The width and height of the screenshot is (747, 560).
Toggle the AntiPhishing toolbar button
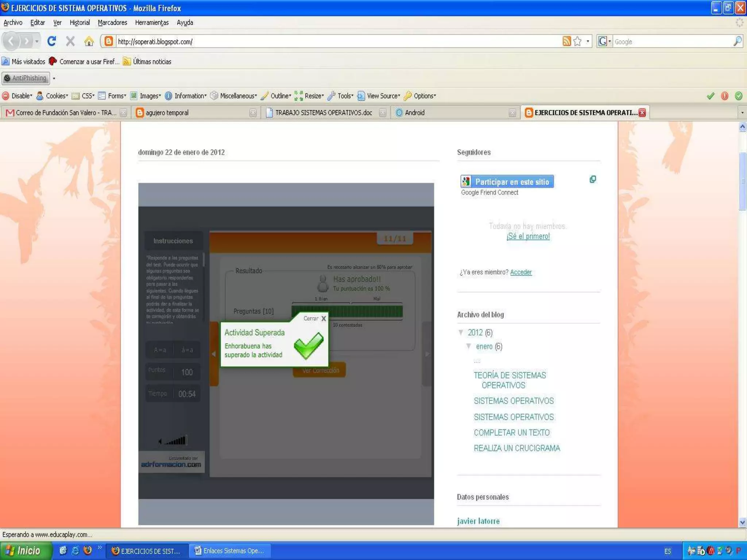26,78
